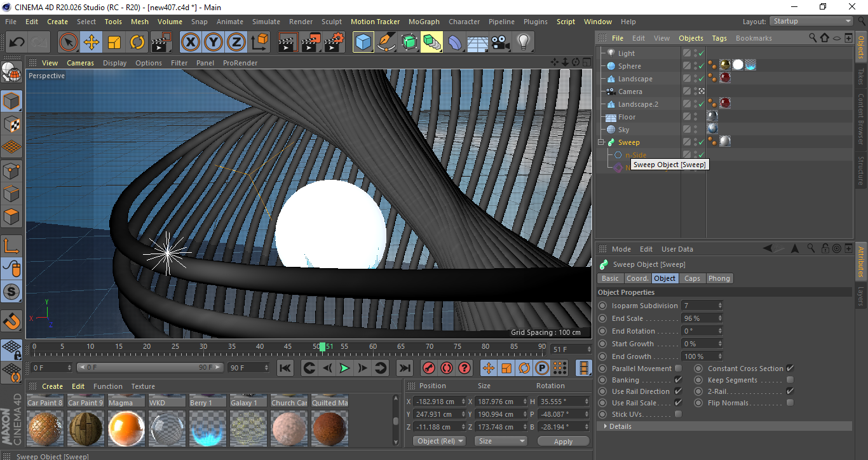The width and height of the screenshot is (868, 460).
Task: Open Object (Rel) coordinate dropdown
Action: point(439,441)
